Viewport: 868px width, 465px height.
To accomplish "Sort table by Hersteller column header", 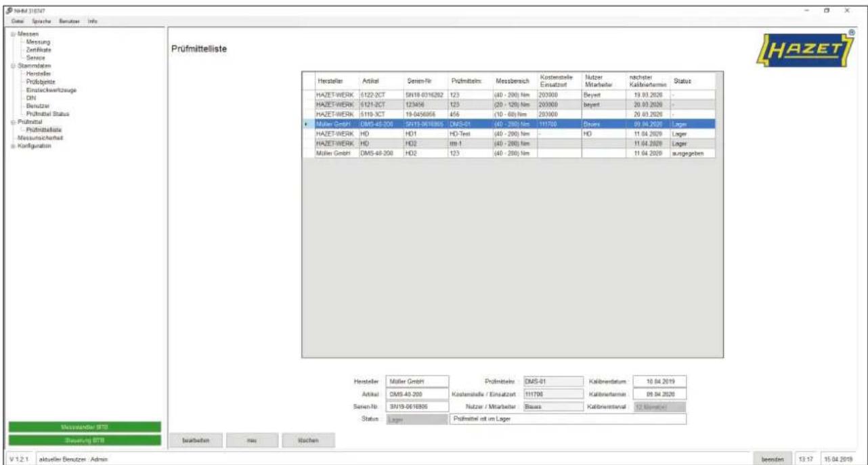I will (x=336, y=81).
